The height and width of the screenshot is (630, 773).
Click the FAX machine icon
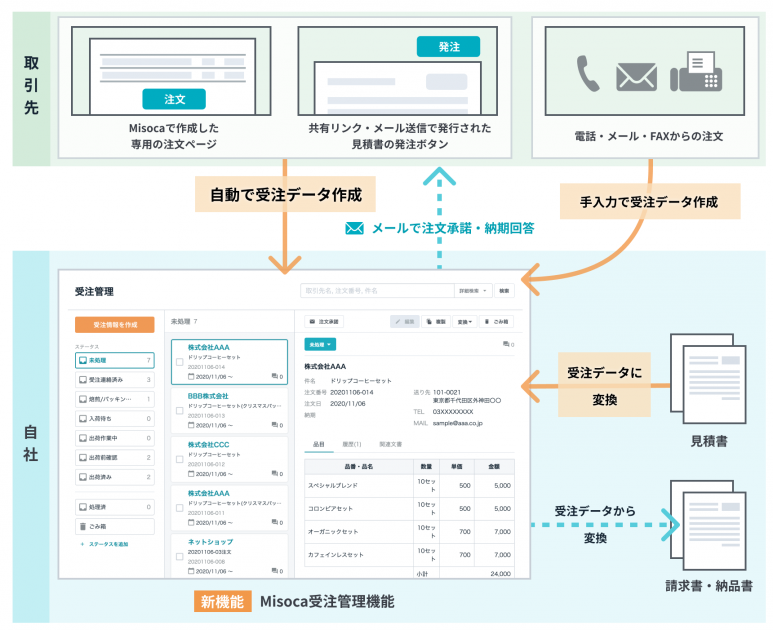[x=697, y=73]
